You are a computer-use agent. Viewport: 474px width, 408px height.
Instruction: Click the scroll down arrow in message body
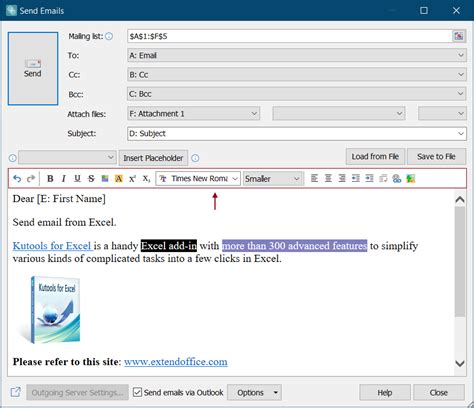pos(460,364)
